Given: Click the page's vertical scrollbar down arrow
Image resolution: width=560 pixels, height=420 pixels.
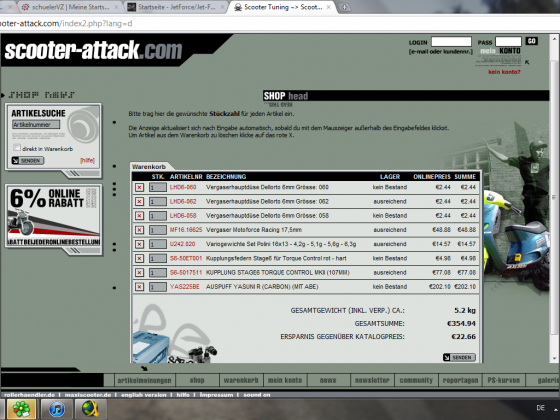Looking at the screenshot, I should point(554,359).
